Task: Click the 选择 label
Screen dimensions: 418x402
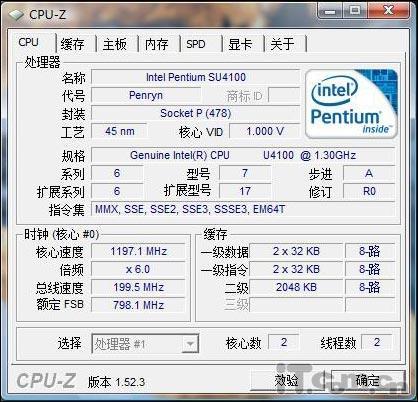Action: (69, 343)
